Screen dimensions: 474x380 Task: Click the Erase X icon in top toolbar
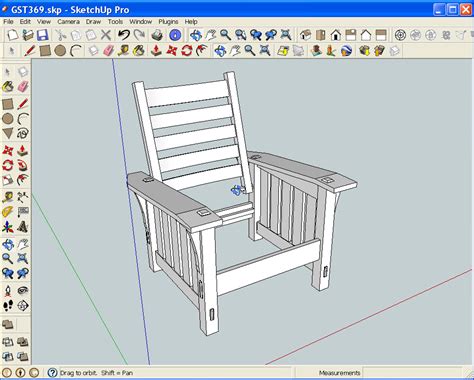pyautogui.click(x=106, y=35)
